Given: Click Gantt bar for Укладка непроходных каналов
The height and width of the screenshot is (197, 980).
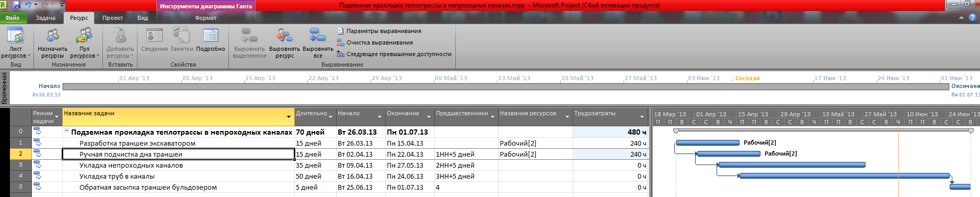Looking at the screenshot, I should click(x=792, y=165).
